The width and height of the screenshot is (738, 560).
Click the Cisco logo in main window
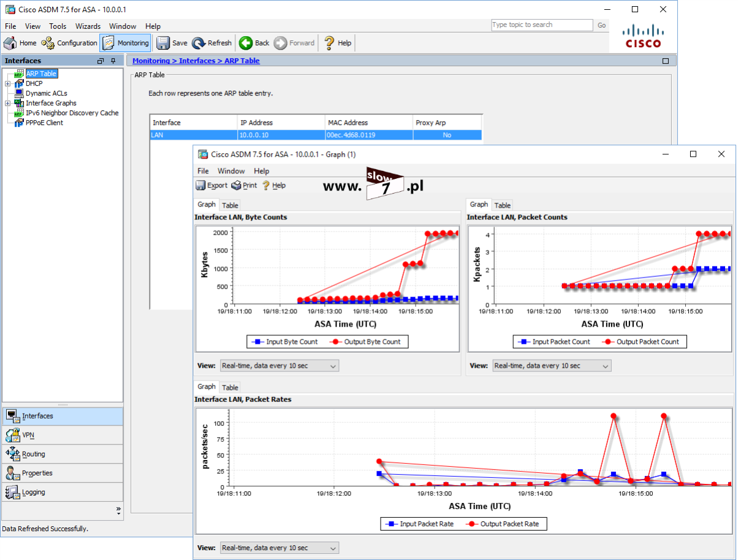click(x=643, y=36)
